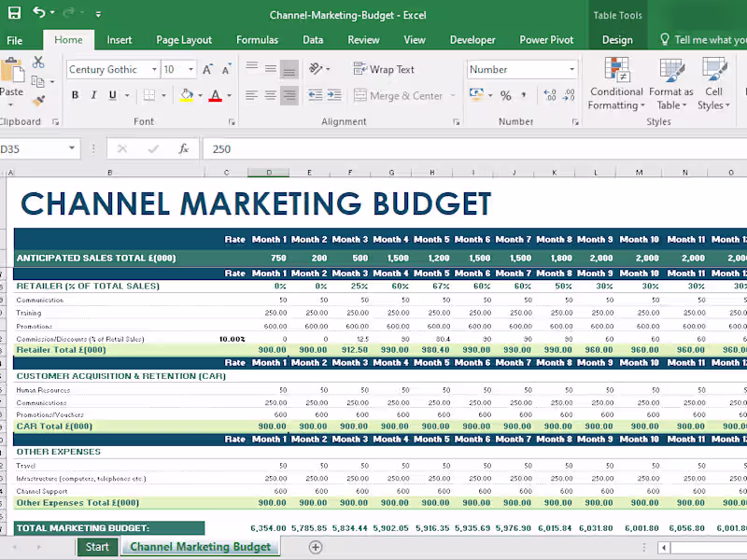Open Conditional Formatting menu
747x560 pixels.
(616, 84)
